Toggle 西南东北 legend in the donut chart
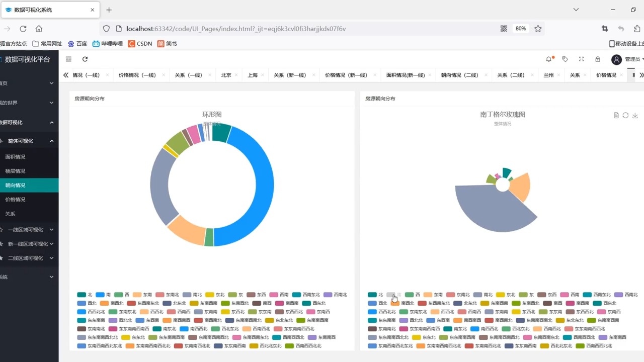The image size is (644, 362). click(x=306, y=295)
